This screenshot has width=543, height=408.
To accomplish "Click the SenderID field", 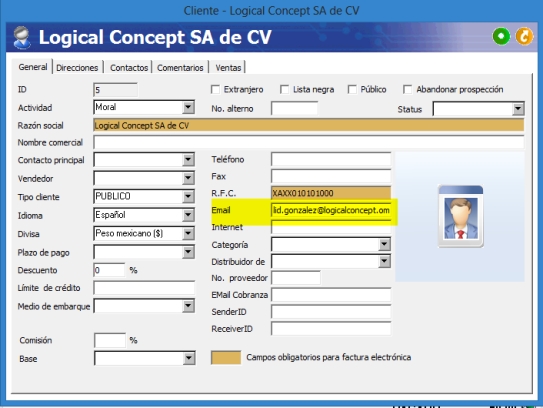I will point(331,312).
